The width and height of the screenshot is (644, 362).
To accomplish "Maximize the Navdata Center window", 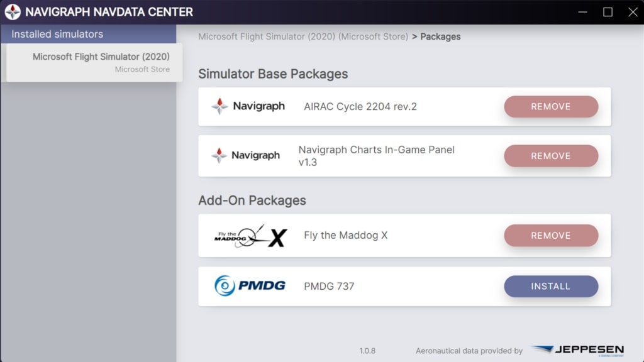I will (x=608, y=12).
